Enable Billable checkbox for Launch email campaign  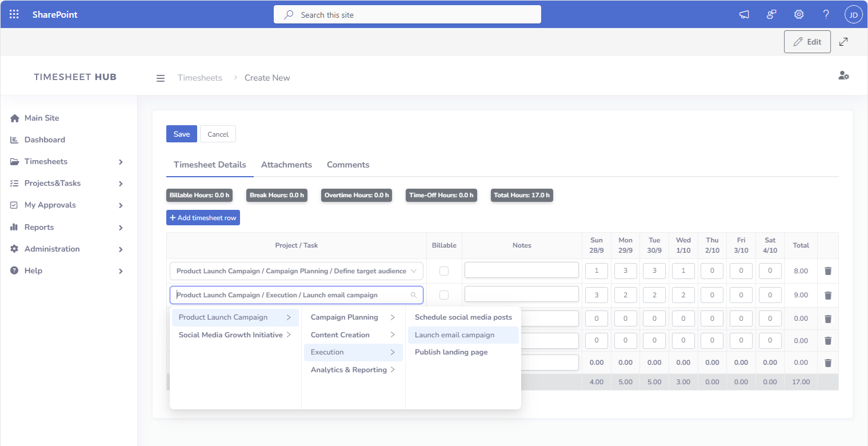444,295
